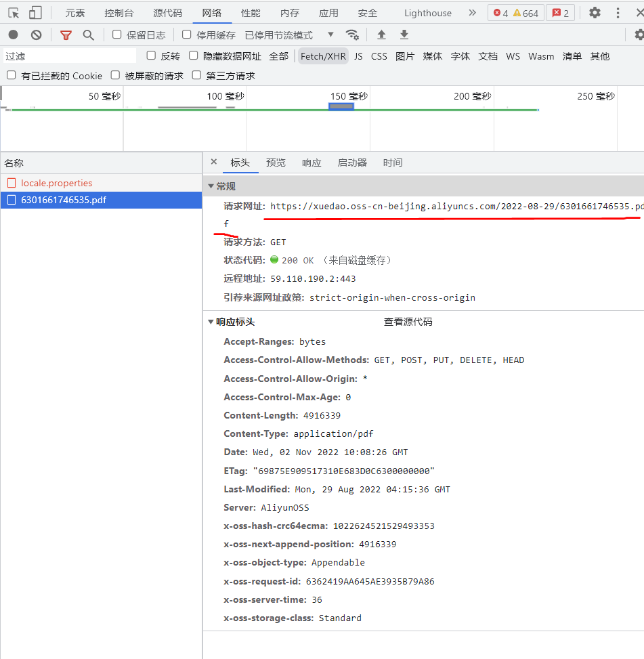
Task: Open the DevTools three-dot menu
Action: [618, 13]
